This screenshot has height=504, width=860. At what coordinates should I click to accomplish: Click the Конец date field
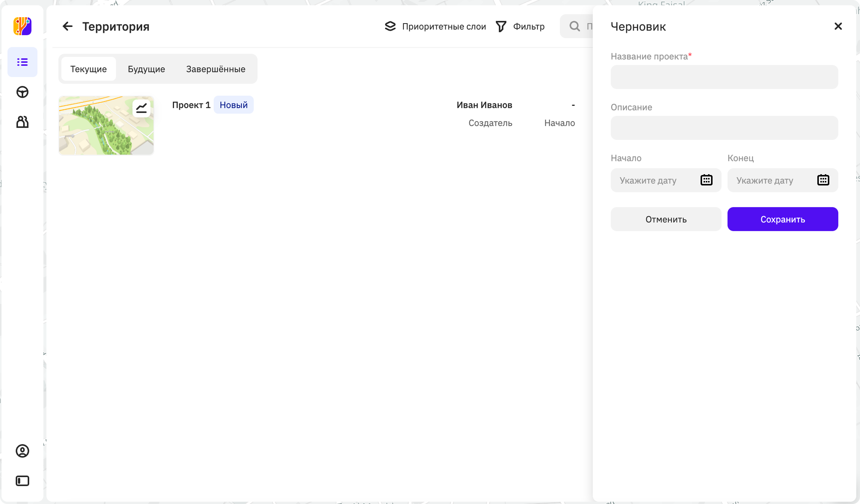[783, 180]
